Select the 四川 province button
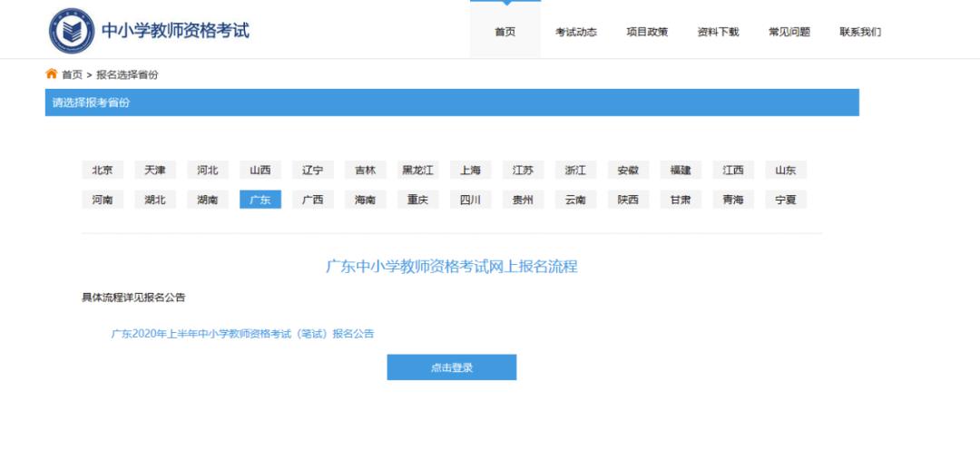 pyautogui.click(x=470, y=200)
